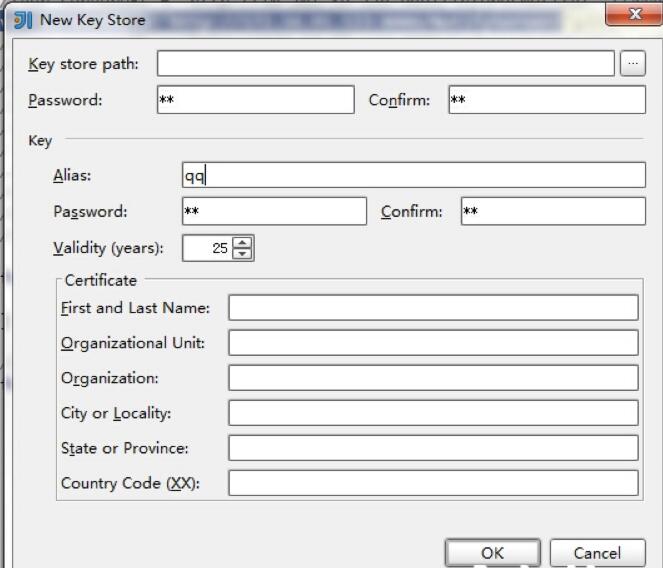Focus the key Password field
This screenshot has height=570, width=663.
274,211
